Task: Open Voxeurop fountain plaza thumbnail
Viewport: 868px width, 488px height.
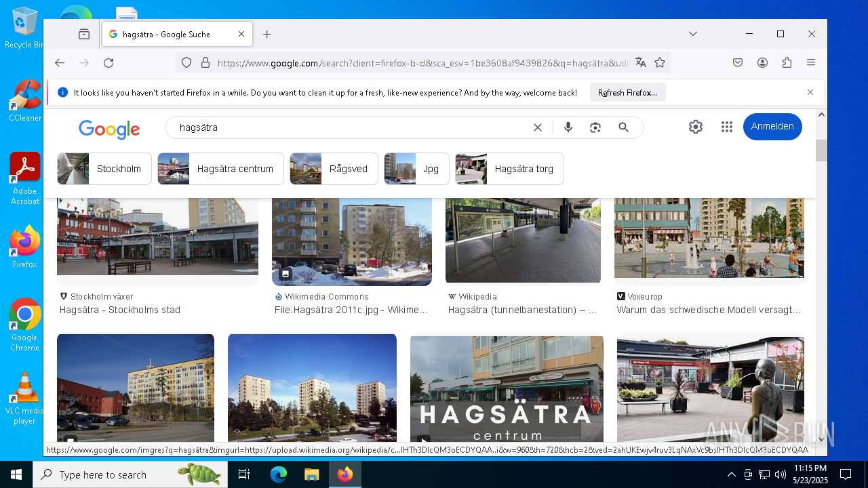Action: [x=709, y=238]
